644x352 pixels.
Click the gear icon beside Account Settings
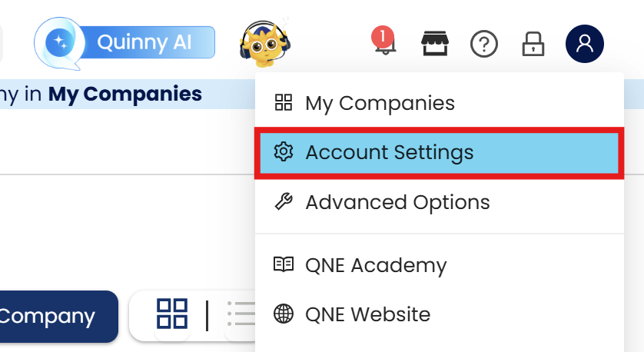(284, 152)
